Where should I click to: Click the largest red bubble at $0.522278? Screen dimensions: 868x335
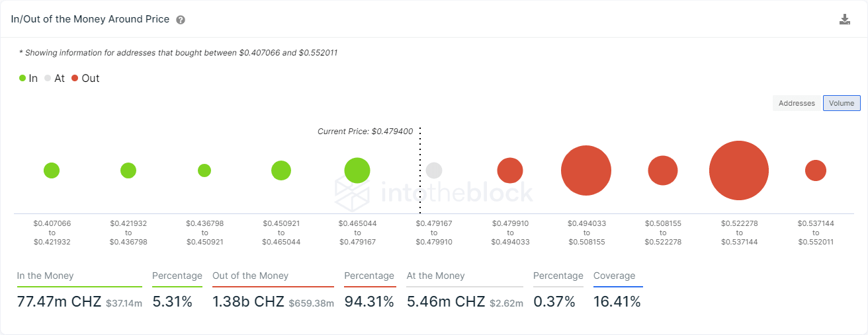pos(739,170)
